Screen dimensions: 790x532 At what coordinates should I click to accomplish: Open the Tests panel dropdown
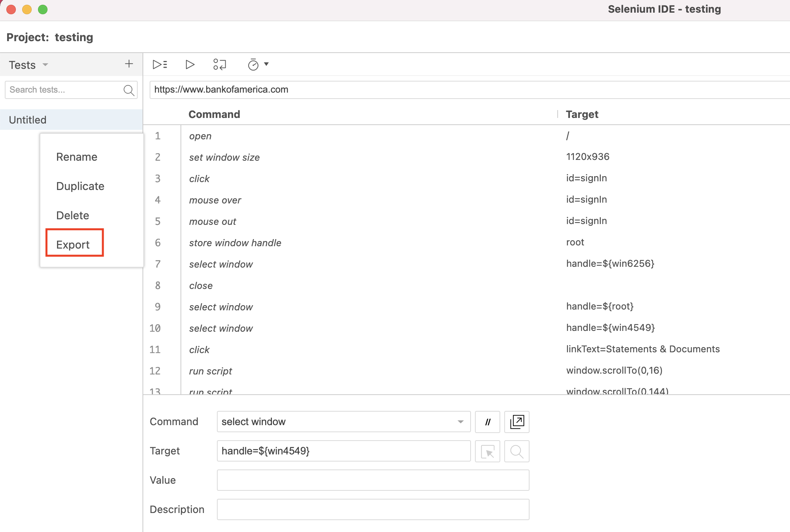click(x=45, y=65)
